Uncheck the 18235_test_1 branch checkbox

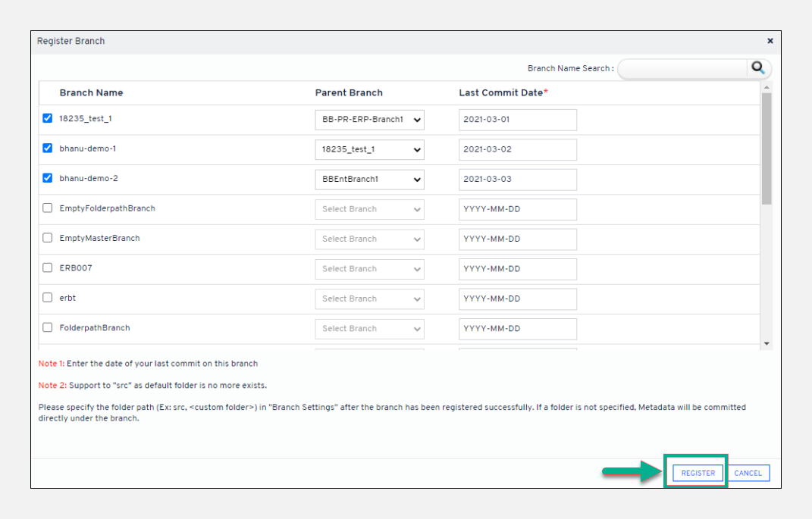pos(48,118)
